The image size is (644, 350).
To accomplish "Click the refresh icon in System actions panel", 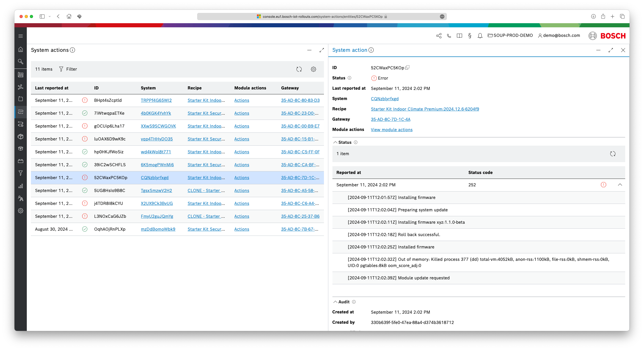I will coord(299,69).
